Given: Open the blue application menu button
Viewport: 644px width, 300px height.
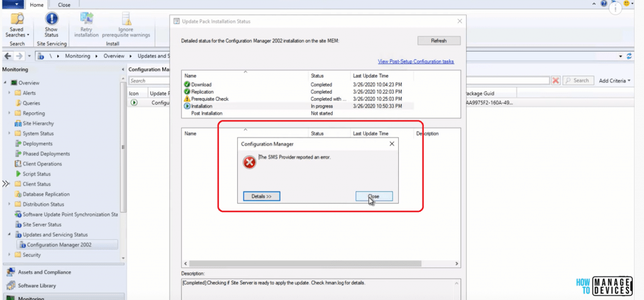Looking at the screenshot, I should click(13, 4).
